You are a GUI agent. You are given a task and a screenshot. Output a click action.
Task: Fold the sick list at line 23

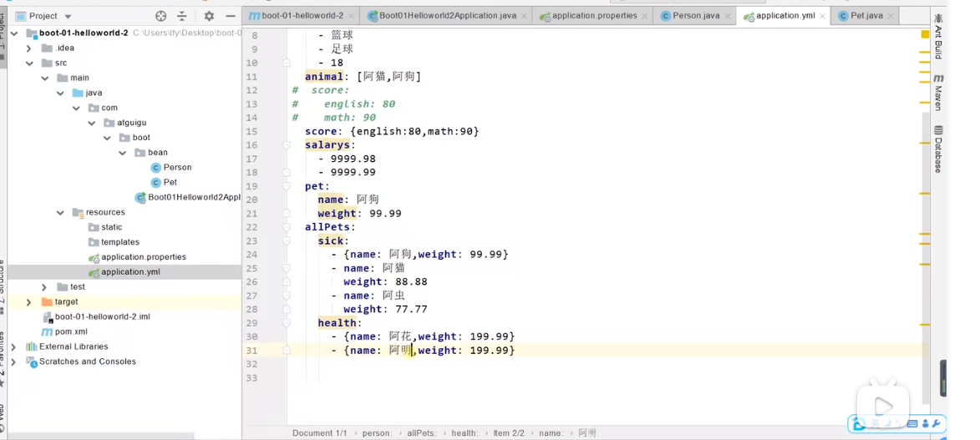click(287, 240)
